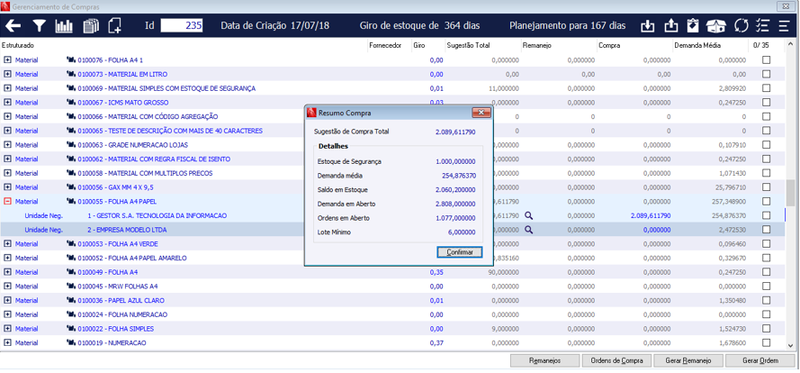Click the import download icon in toolbar
This screenshot has width=800, height=373.
[647, 26]
